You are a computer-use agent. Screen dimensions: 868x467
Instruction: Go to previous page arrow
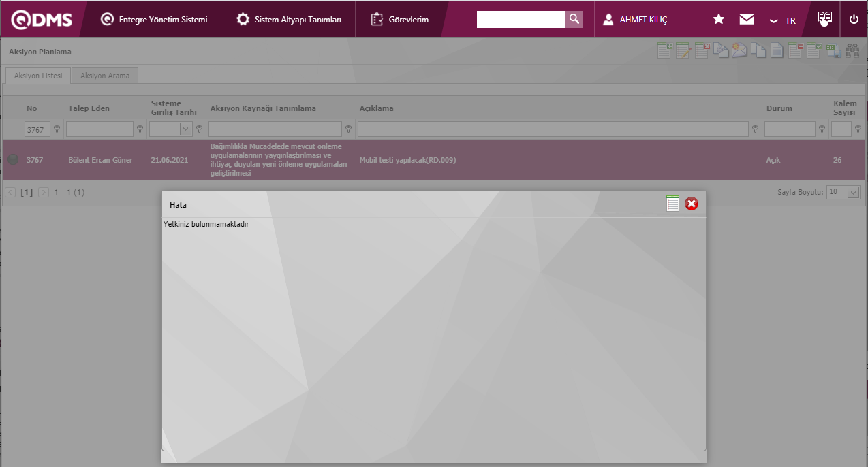click(10, 193)
